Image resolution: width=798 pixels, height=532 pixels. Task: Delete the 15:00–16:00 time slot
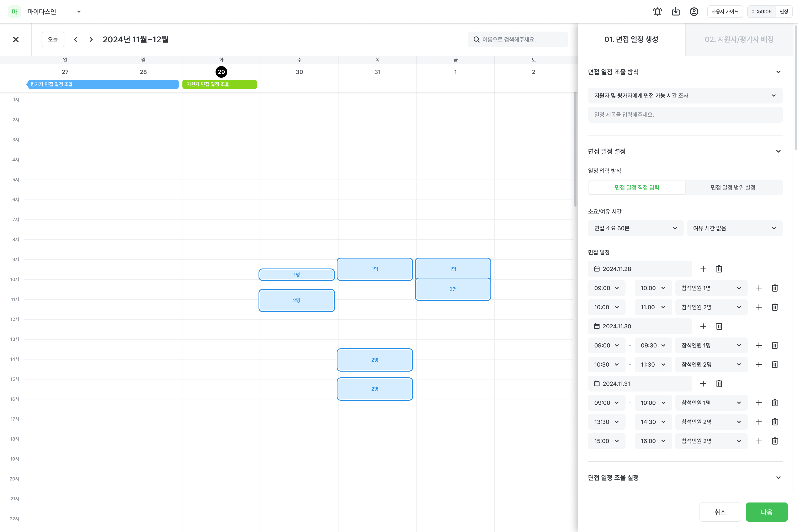(x=775, y=441)
